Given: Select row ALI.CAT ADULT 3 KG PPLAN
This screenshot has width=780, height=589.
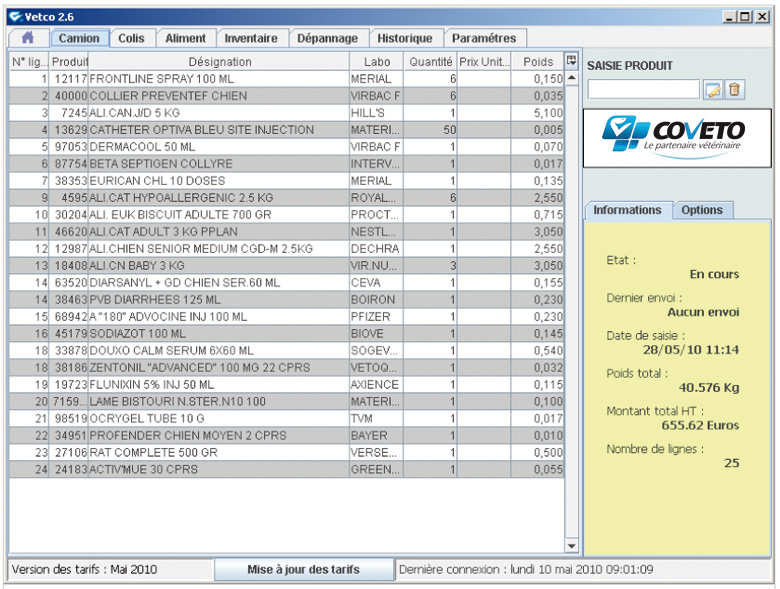Looking at the screenshot, I should (287, 232).
